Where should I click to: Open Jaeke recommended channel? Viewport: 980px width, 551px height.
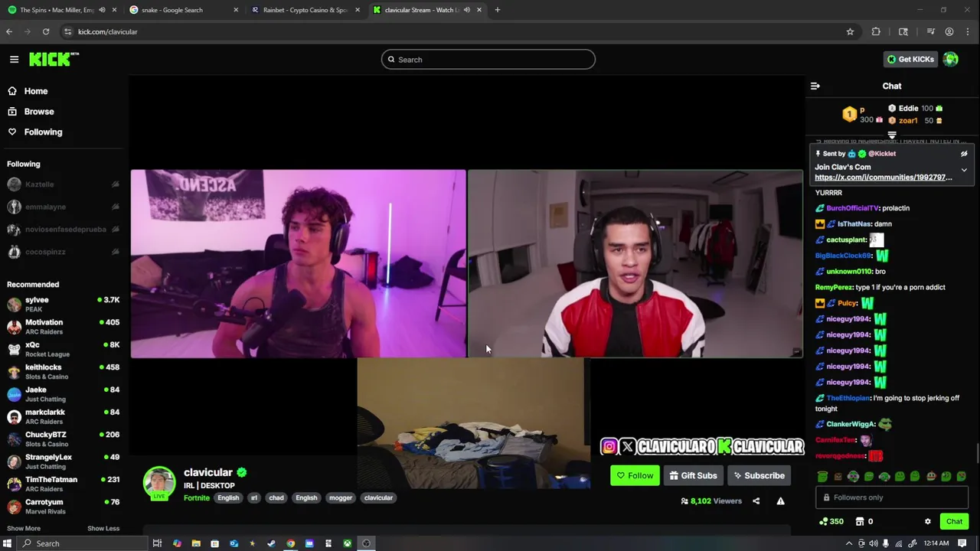(x=63, y=394)
